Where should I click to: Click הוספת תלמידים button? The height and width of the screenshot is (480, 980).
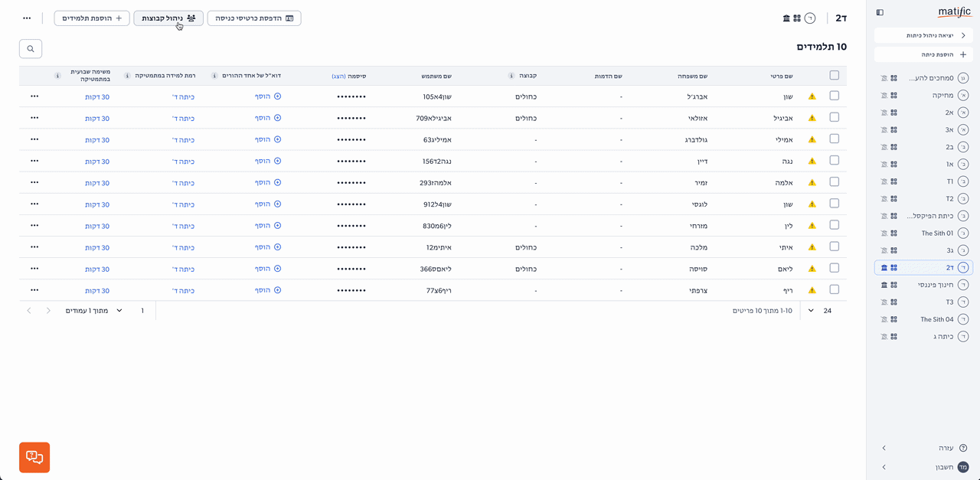tap(92, 18)
